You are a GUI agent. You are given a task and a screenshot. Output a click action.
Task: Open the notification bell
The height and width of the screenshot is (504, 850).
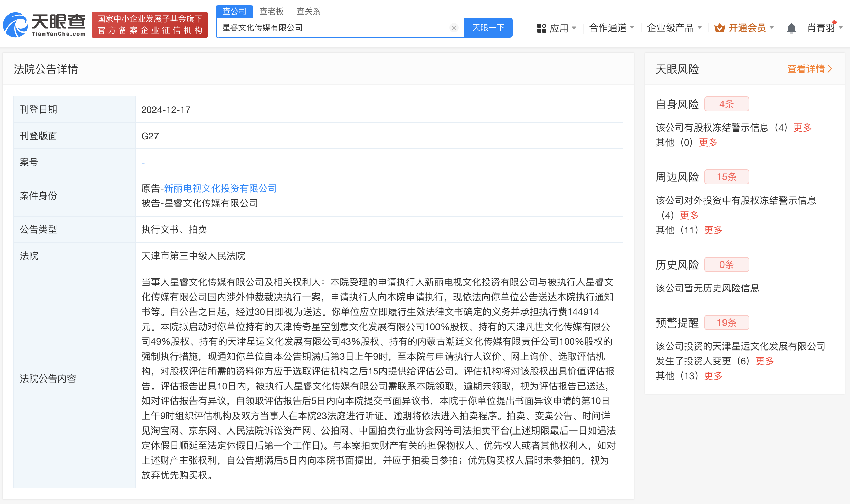click(791, 28)
